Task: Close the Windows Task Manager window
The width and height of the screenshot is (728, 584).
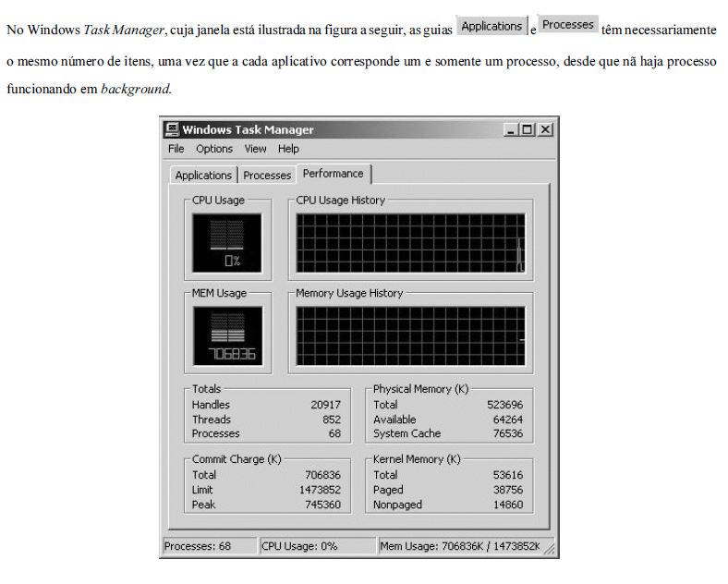Action: (x=545, y=130)
